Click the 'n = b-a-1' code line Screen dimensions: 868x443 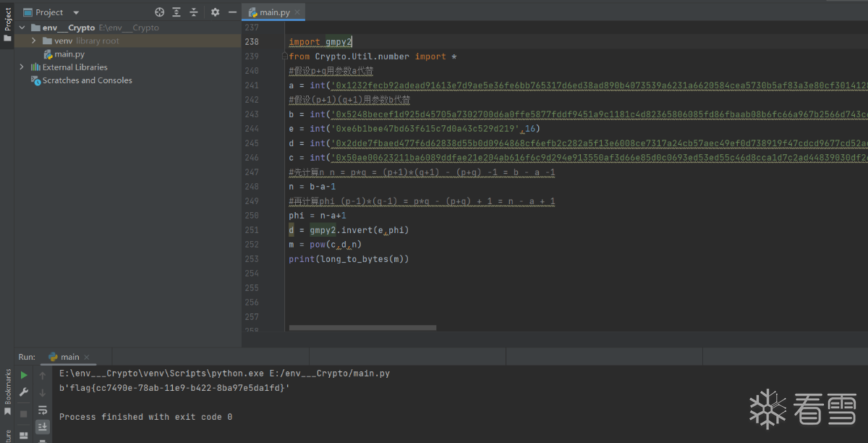[x=312, y=187]
